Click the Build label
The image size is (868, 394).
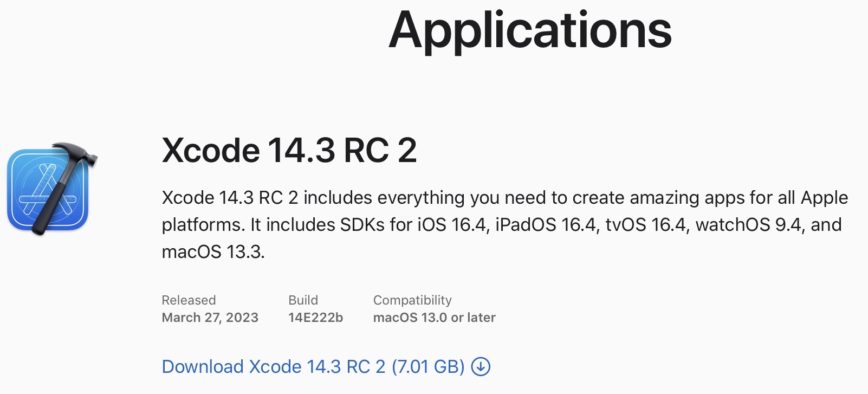coord(303,300)
